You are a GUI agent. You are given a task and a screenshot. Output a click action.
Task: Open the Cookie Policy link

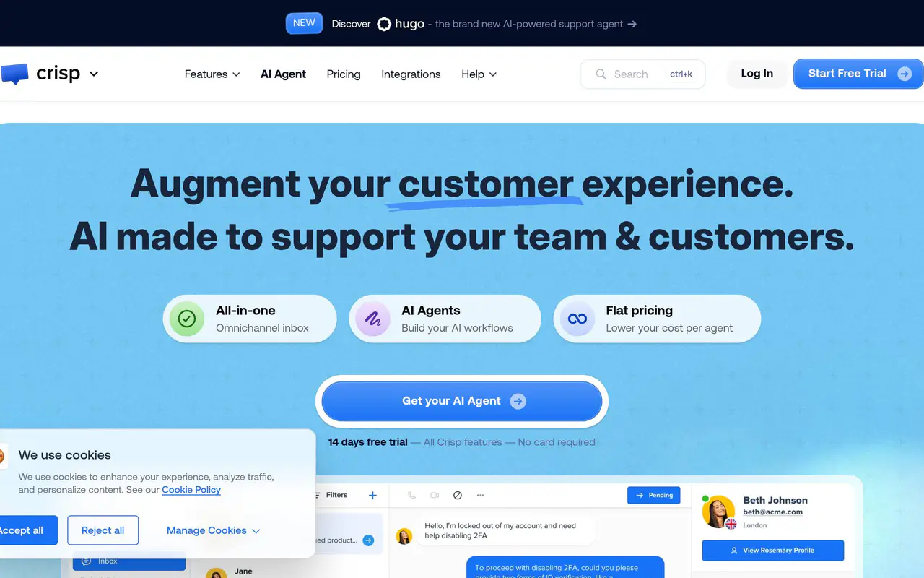[191, 490]
